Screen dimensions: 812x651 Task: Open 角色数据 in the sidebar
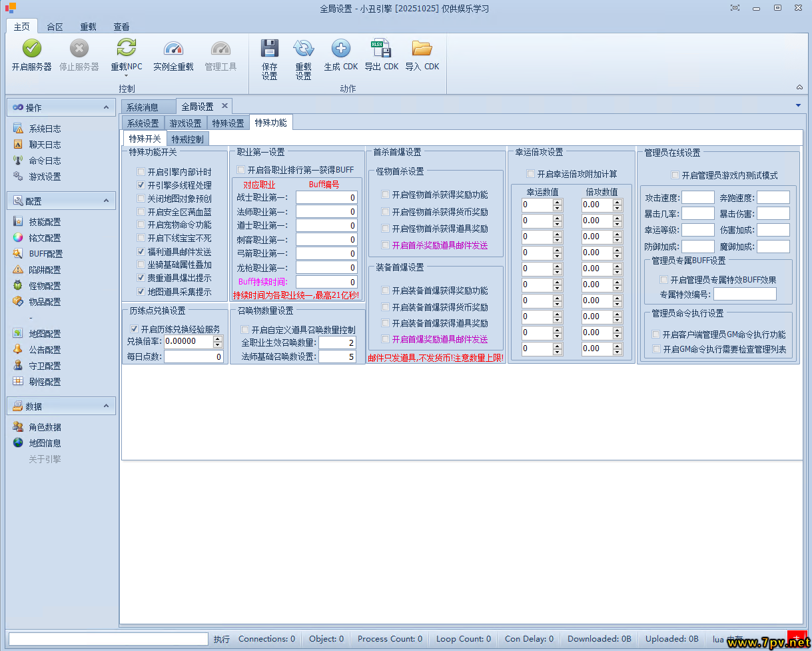click(x=45, y=427)
